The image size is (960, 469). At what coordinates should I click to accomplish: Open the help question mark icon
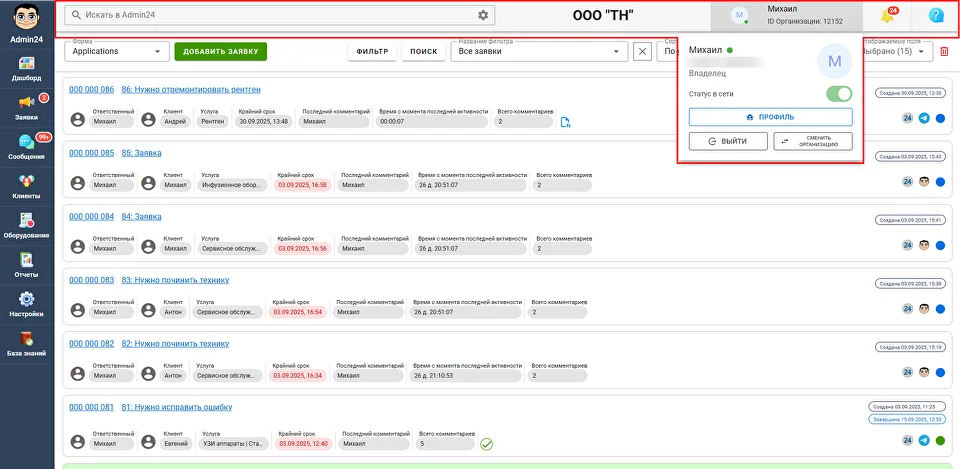tap(936, 16)
